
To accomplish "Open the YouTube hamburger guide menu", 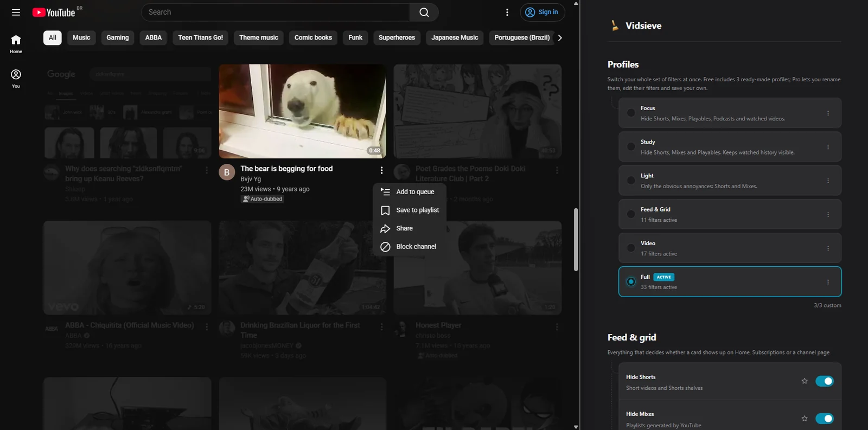I will 16,12.
